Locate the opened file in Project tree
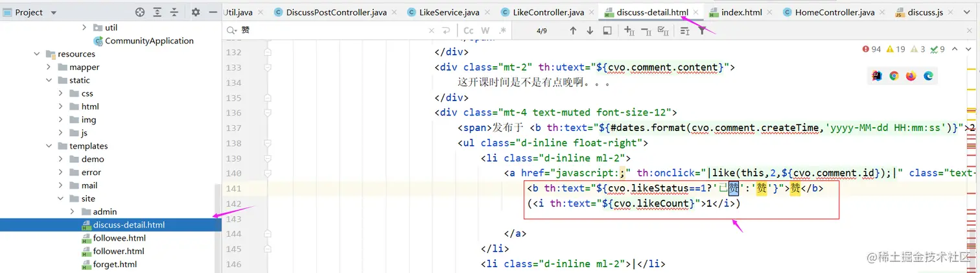 pos(140,12)
